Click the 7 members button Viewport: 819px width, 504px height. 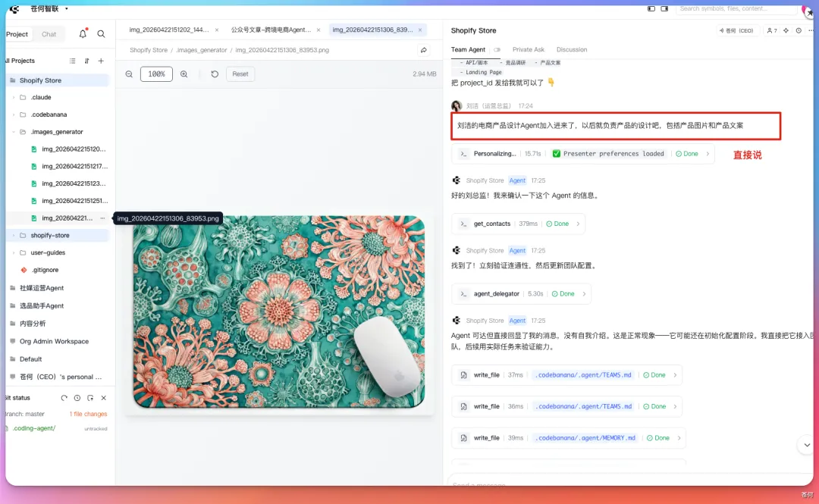pyautogui.click(x=771, y=30)
